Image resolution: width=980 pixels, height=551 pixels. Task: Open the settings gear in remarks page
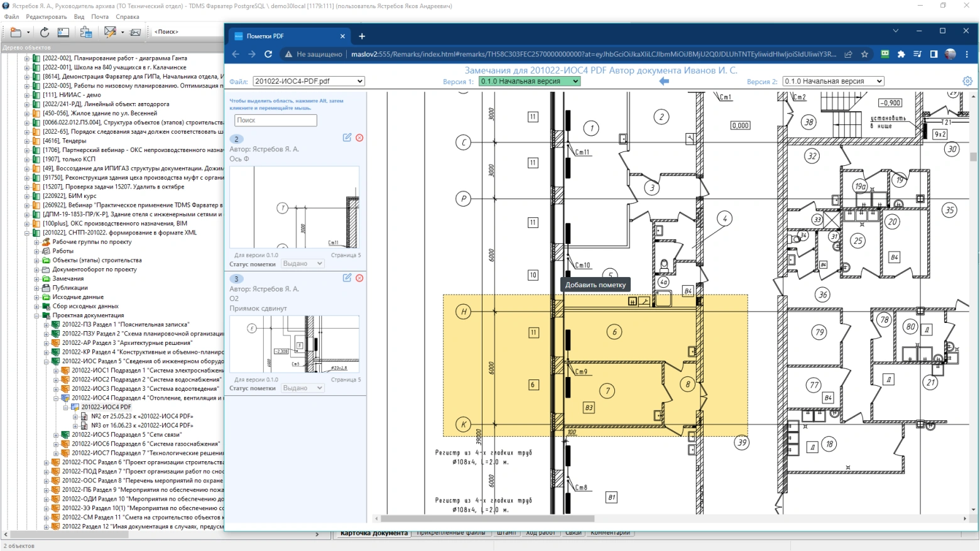click(x=967, y=81)
